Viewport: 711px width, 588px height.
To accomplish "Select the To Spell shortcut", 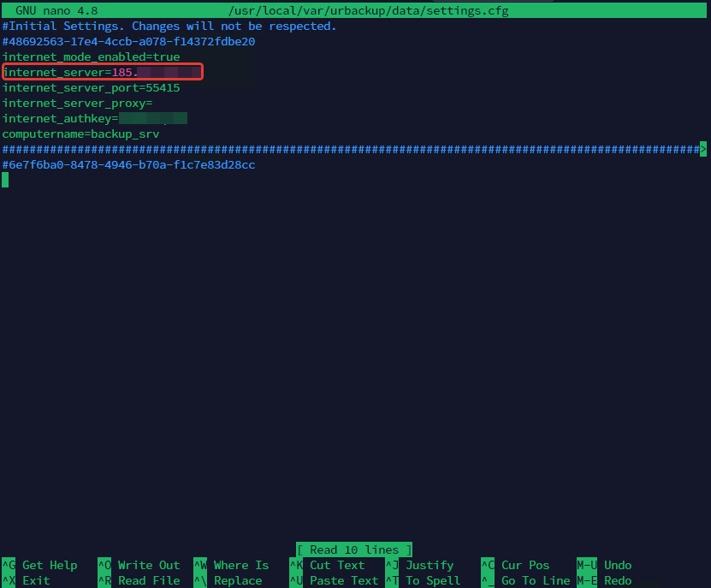I will click(x=432, y=580).
